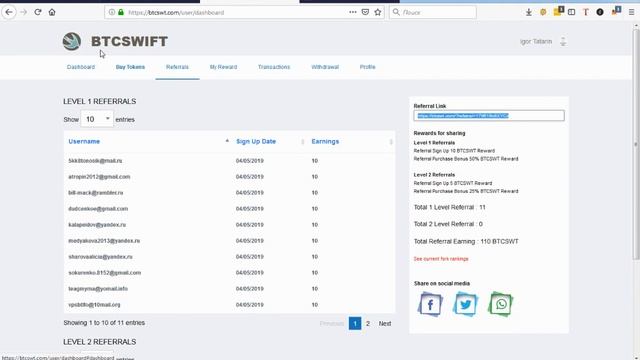Select the atropin2012@gmail.com row
This screenshot has width=640, height=360.
(x=229, y=177)
